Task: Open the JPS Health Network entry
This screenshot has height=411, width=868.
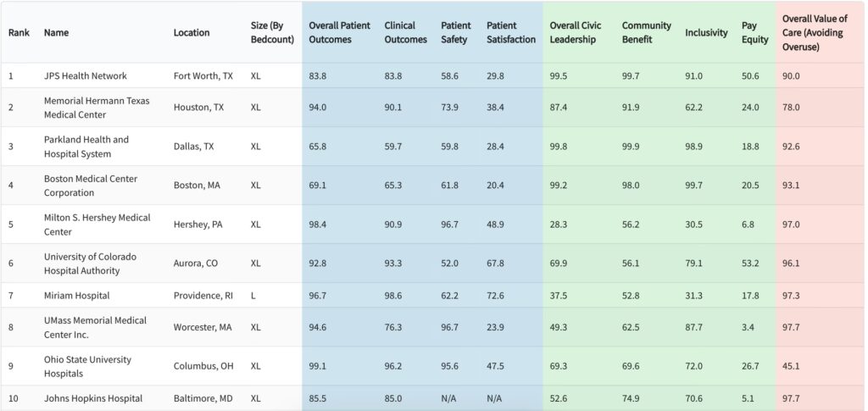Action: point(86,76)
